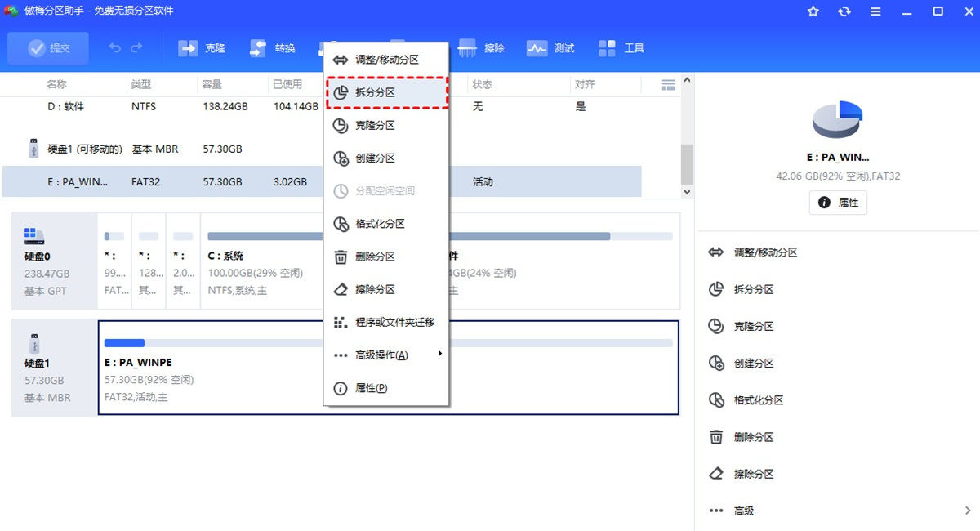Click the 格式化分区 icon in right sidebar
Image resolution: width=980 pixels, height=531 pixels.
715,399
